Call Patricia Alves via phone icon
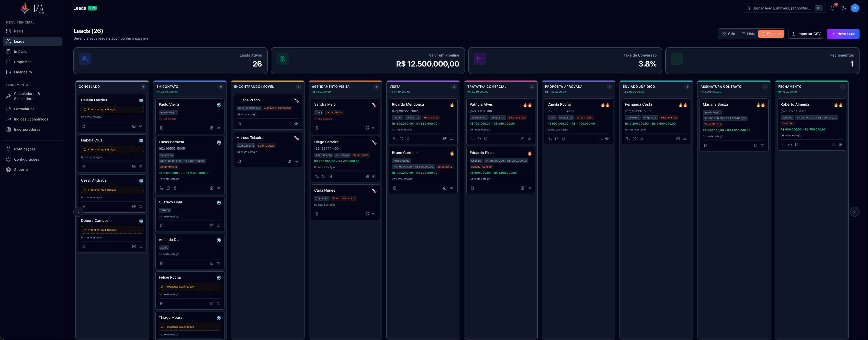 [472, 139]
